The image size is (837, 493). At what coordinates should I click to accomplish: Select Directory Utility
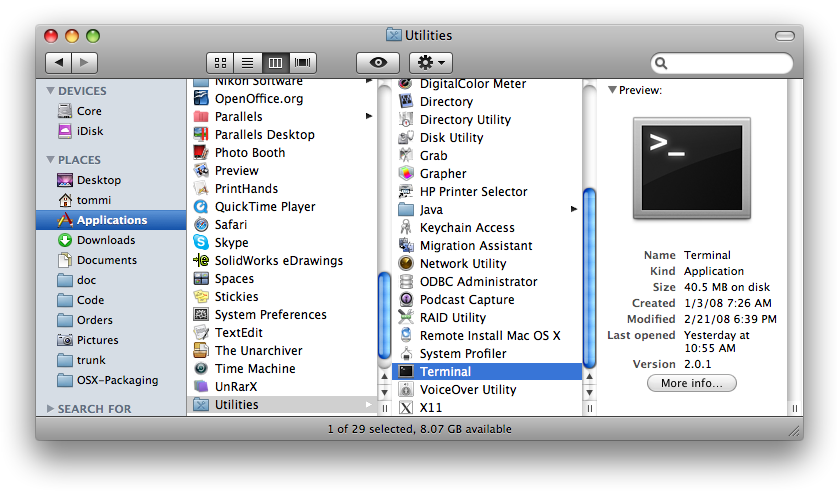point(487,120)
